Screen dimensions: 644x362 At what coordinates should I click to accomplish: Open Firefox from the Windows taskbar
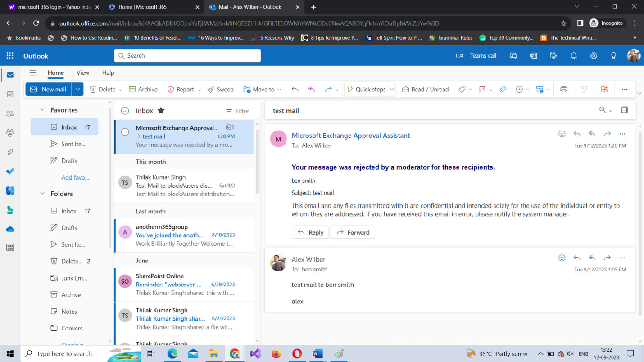276,354
